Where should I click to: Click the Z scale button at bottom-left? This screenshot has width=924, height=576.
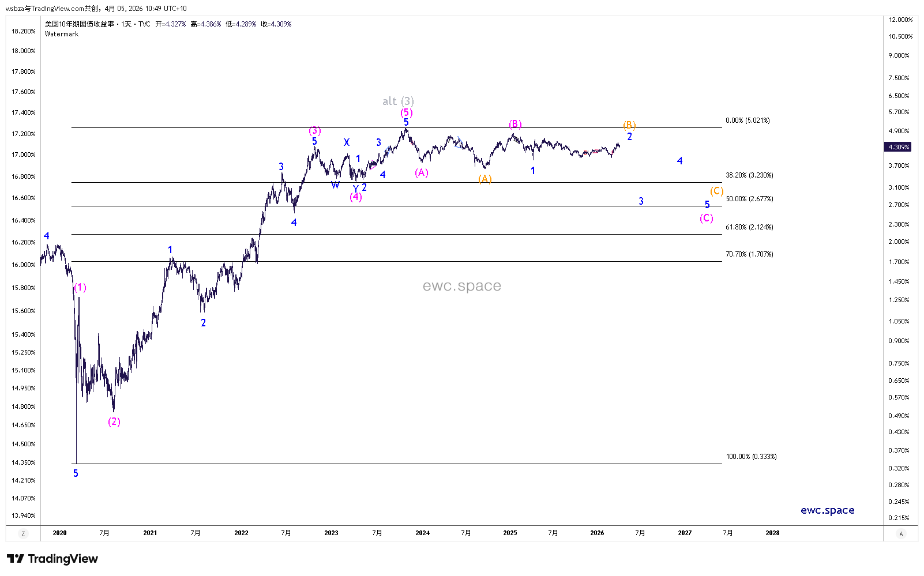tap(23, 534)
